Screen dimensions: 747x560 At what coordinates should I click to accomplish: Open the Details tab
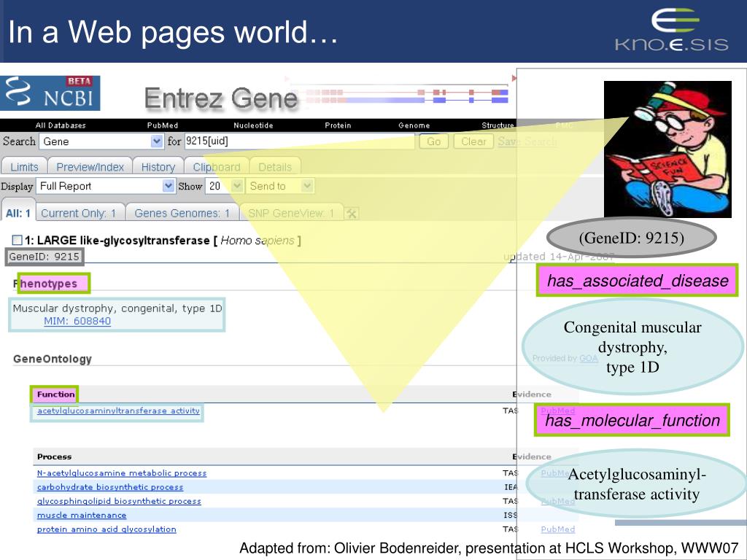tap(275, 167)
